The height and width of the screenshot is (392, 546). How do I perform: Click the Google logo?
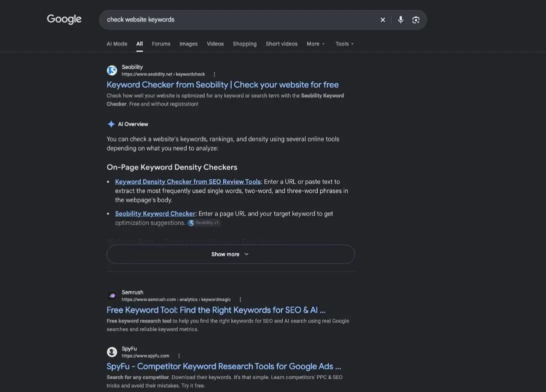point(64,19)
